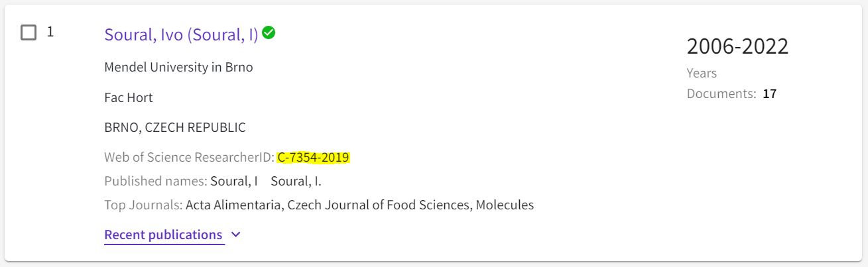Click the 2006-2022 year range
The width and height of the screenshot is (868, 267).
(x=737, y=46)
